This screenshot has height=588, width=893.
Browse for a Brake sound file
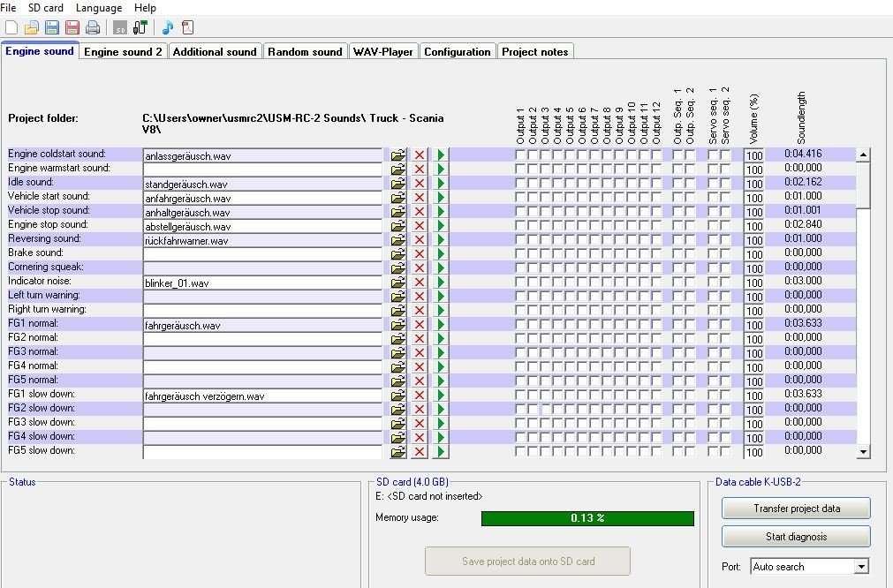(398, 254)
